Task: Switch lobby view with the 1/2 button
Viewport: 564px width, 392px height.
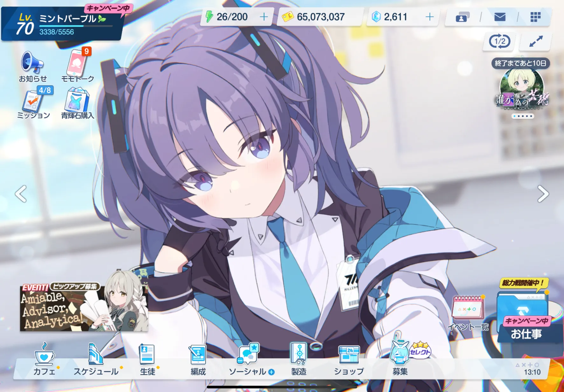Action: pos(499,41)
